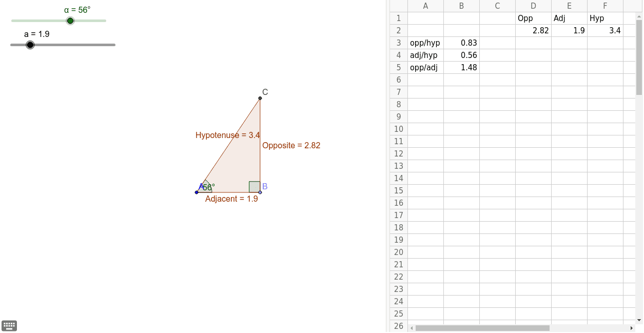
Task: Select spreadsheet column header D
Action: (534, 6)
